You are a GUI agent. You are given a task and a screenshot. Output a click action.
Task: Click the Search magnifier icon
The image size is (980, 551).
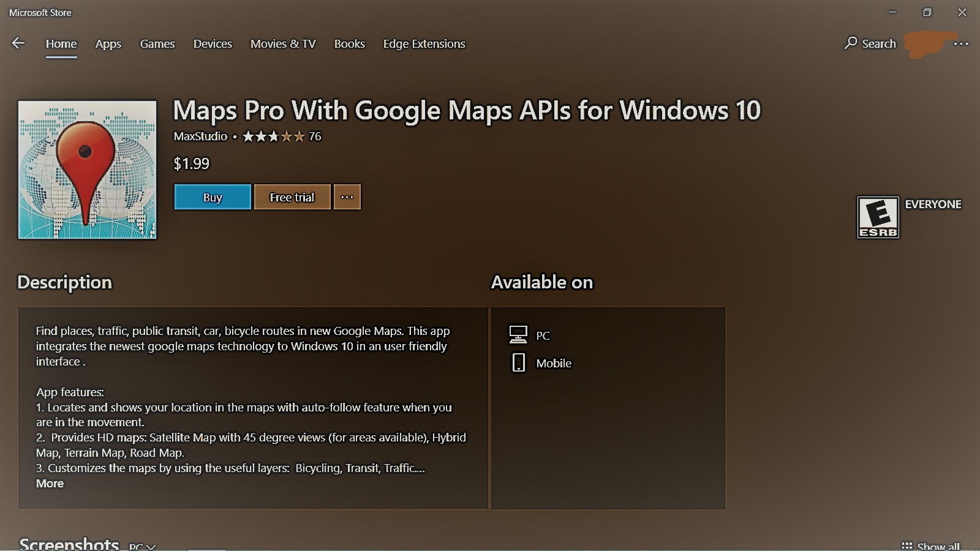pos(851,43)
